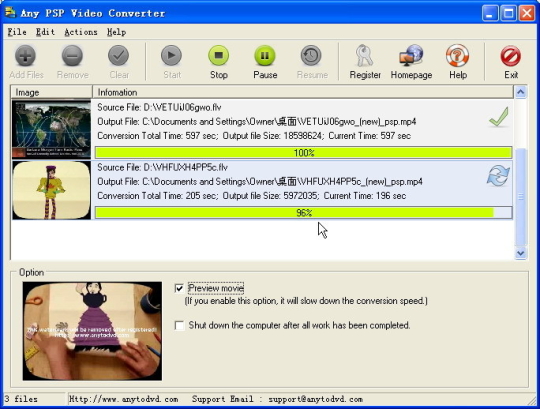Click the scroll up arrow of the file list
The width and height of the screenshot is (540, 409).
click(520, 92)
